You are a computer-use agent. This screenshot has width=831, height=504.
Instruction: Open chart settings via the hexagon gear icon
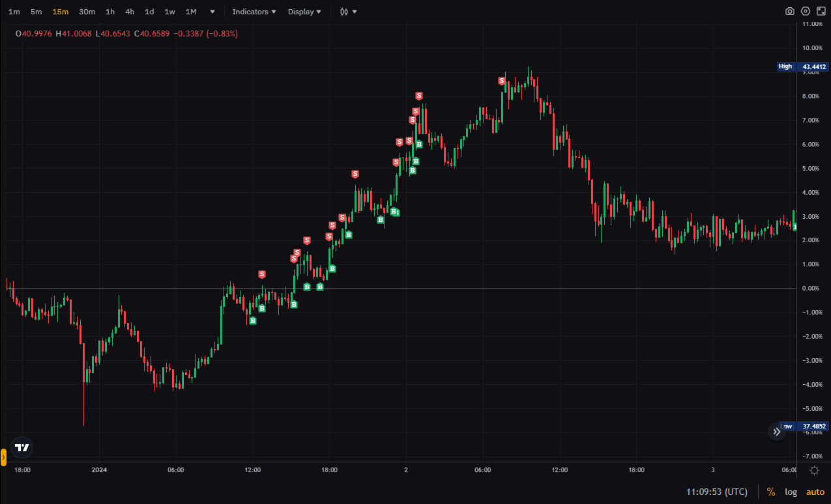click(x=805, y=11)
